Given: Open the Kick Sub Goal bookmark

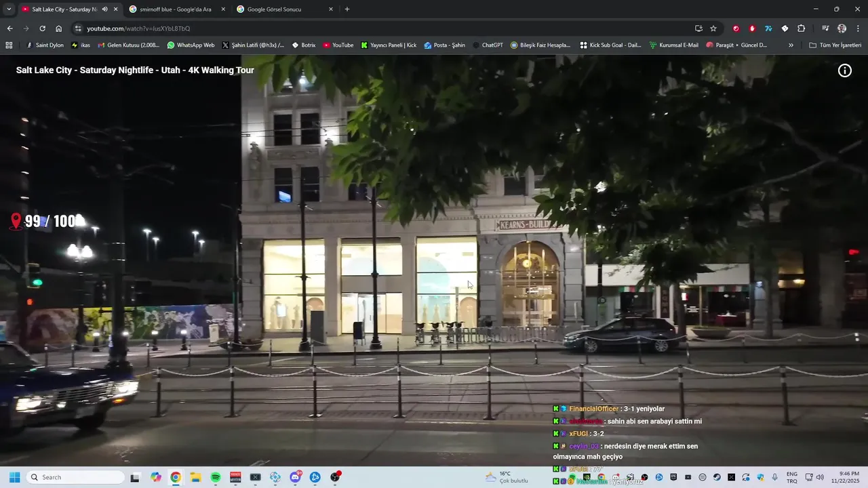Looking at the screenshot, I should click(x=610, y=45).
